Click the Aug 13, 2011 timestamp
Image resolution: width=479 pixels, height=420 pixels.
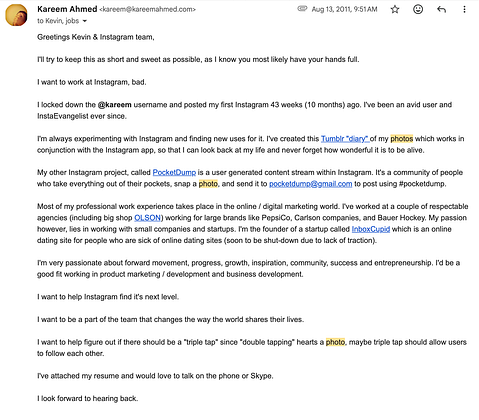point(344,9)
